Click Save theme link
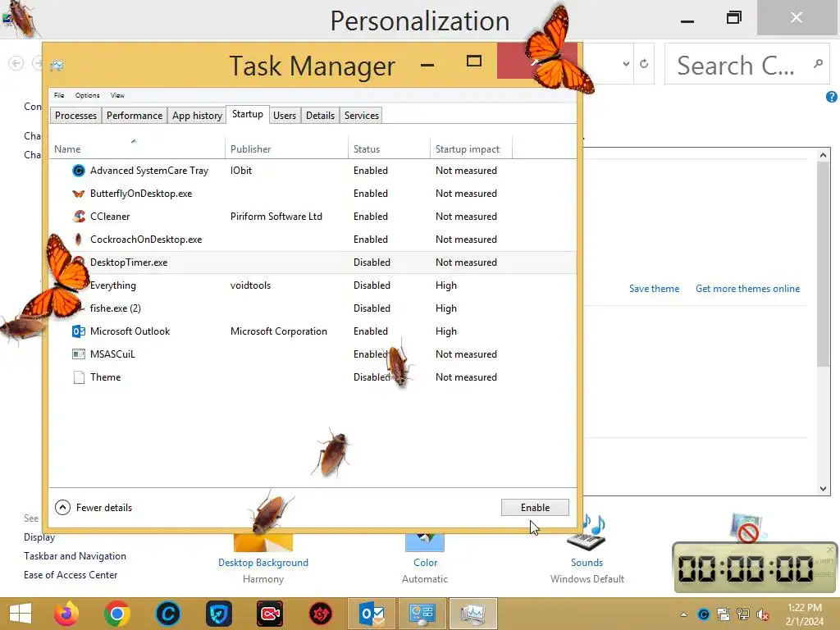 coord(654,288)
